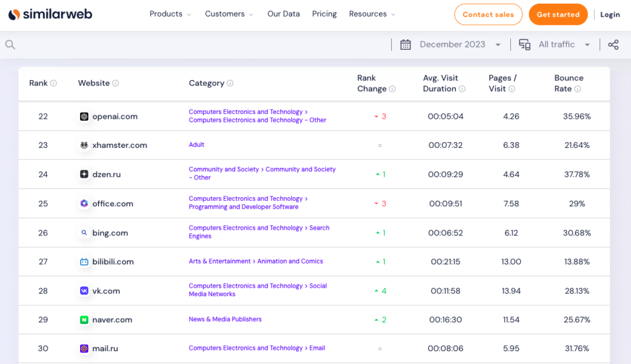Image resolution: width=631 pixels, height=364 pixels.
Task: Click the Login link
Action: [x=610, y=15]
